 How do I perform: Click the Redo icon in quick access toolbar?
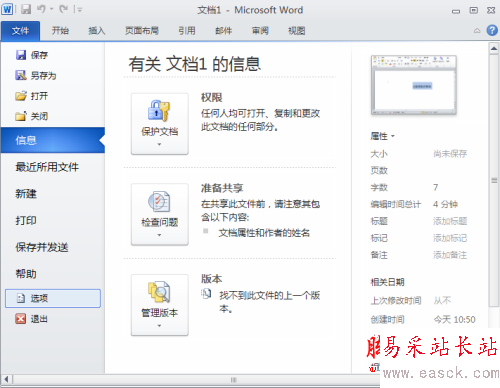(x=63, y=9)
